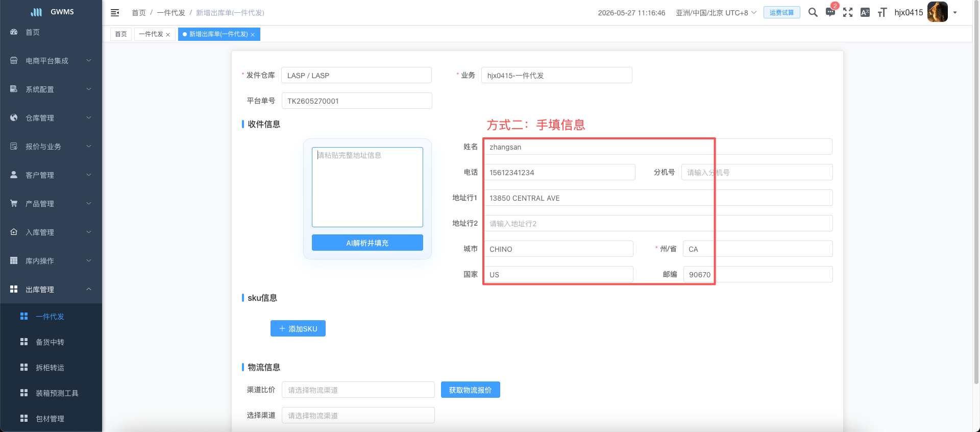Expand 库内操作 menu
Screen dimensions: 980x432
click(x=51, y=261)
